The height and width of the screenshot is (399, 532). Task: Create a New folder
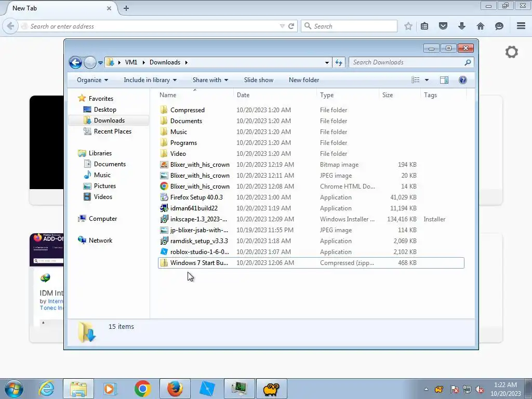[x=304, y=80]
